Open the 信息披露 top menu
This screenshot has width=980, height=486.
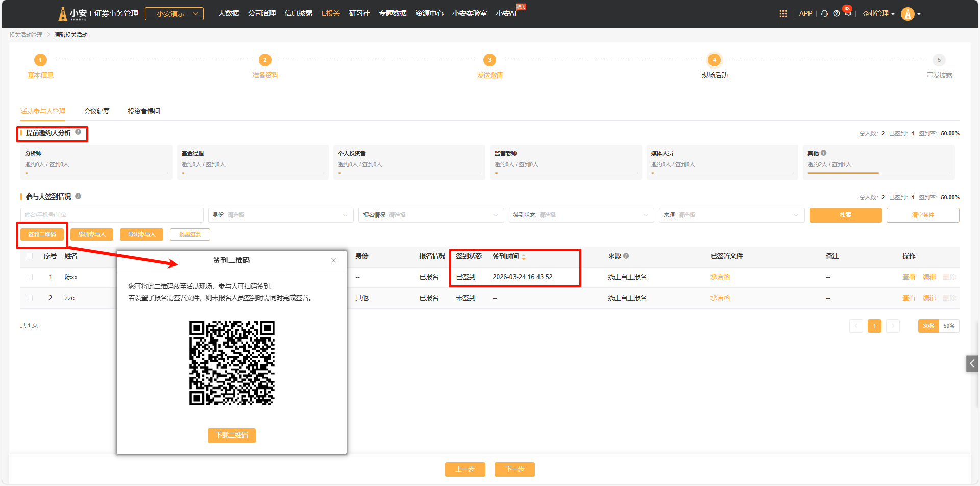[298, 13]
